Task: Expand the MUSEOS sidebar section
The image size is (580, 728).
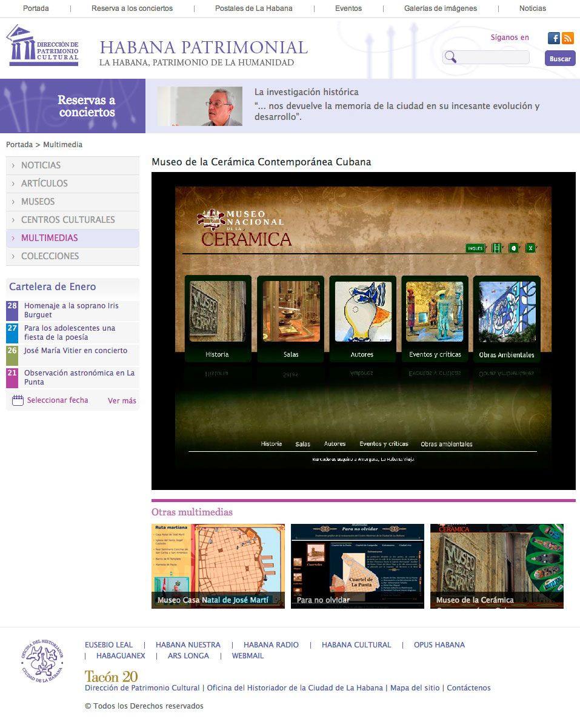Action: tap(73, 202)
